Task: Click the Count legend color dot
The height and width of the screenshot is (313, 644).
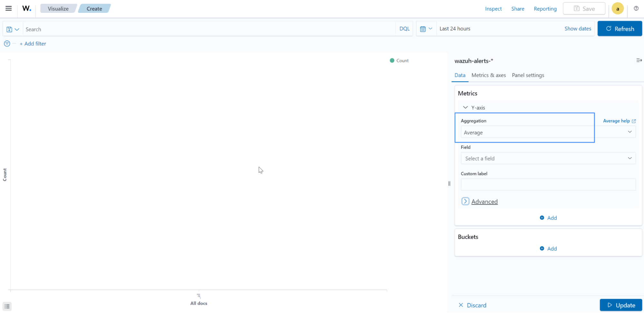Action: click(x=392, y=60)
